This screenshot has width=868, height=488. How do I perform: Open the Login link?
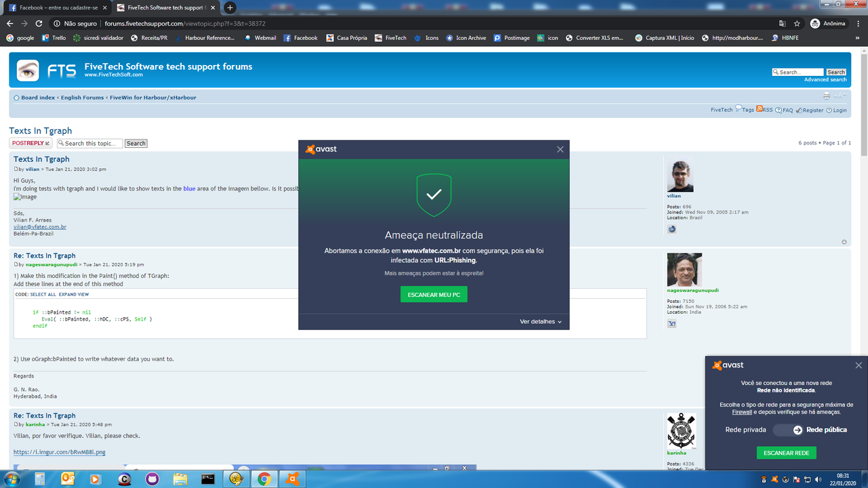pyautogui.click(x=836, y=110)
